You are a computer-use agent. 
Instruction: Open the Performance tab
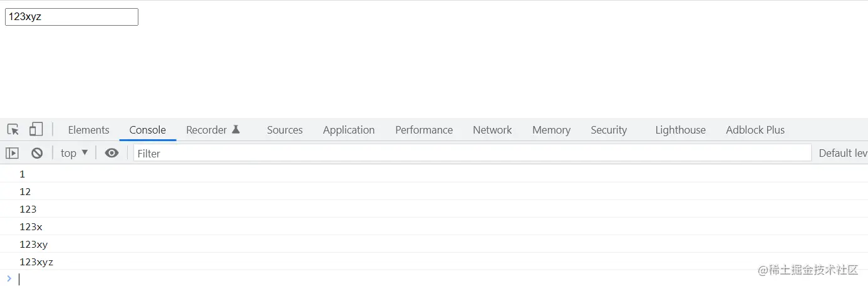(423, 130)
